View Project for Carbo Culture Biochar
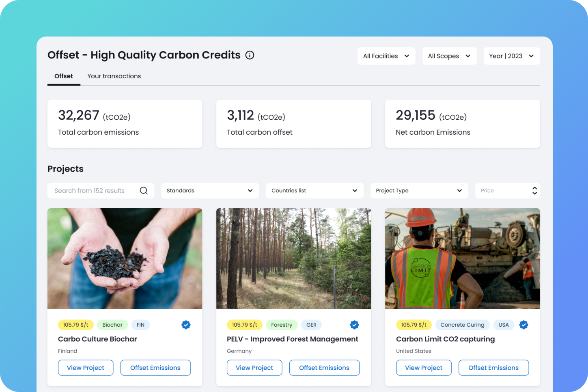This screenshot has height=392, width=588. click(86, 368)
